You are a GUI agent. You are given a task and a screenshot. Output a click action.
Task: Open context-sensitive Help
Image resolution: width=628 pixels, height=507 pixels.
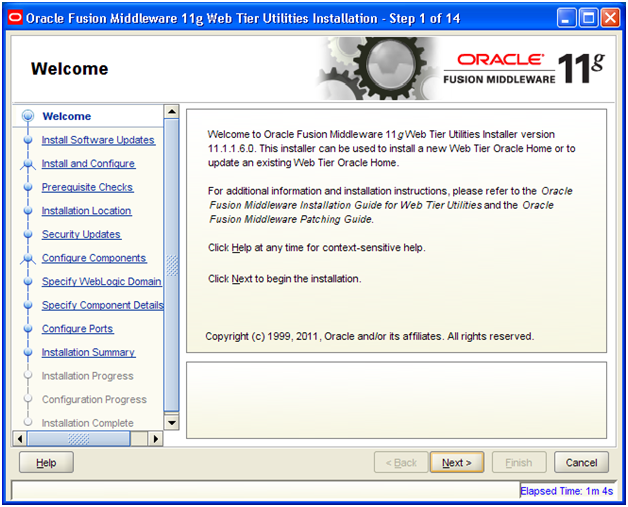click(46, 463)
